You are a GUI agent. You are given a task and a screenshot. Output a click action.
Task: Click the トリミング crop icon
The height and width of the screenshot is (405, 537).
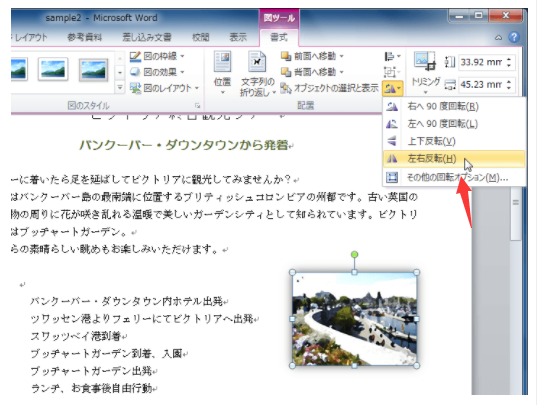(425, 61)
